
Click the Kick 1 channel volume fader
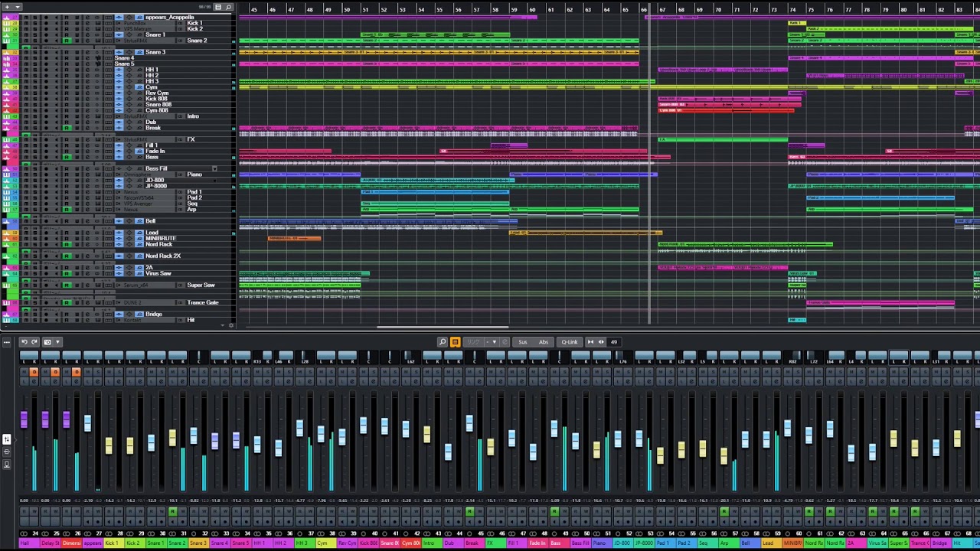pyautogui.click(x=109, y=445)
